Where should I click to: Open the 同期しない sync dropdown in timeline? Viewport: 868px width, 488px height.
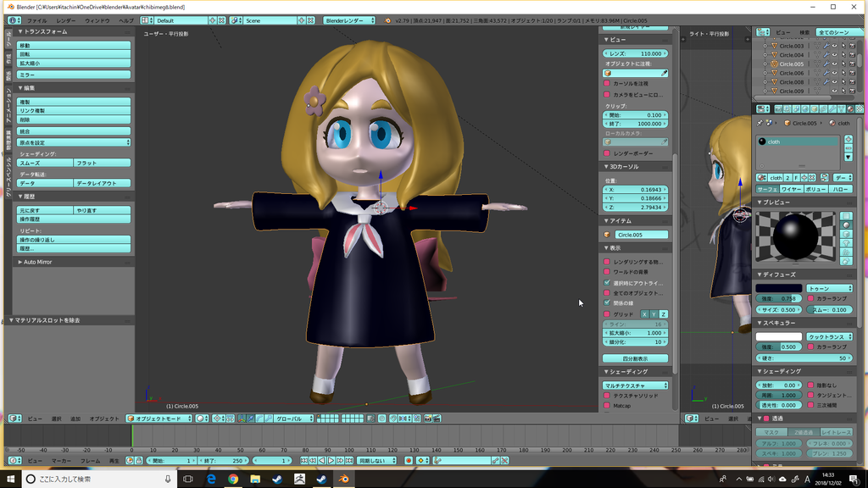coord(376,460)
